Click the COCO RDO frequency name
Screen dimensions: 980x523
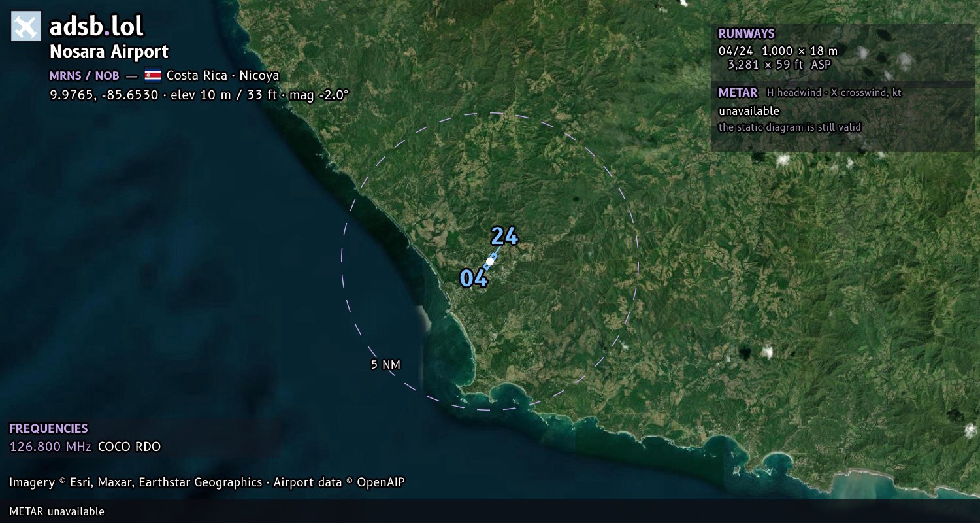tap(129, 447)
